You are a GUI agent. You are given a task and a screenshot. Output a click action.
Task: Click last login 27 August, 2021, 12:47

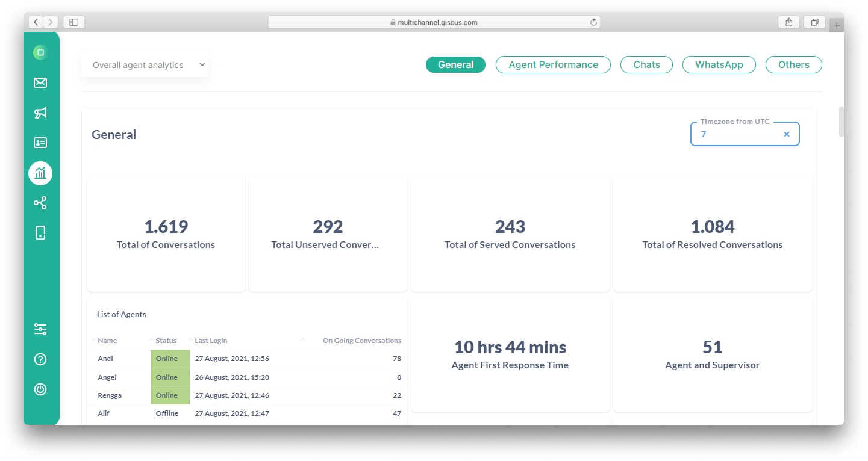click(x=232, y=413)
